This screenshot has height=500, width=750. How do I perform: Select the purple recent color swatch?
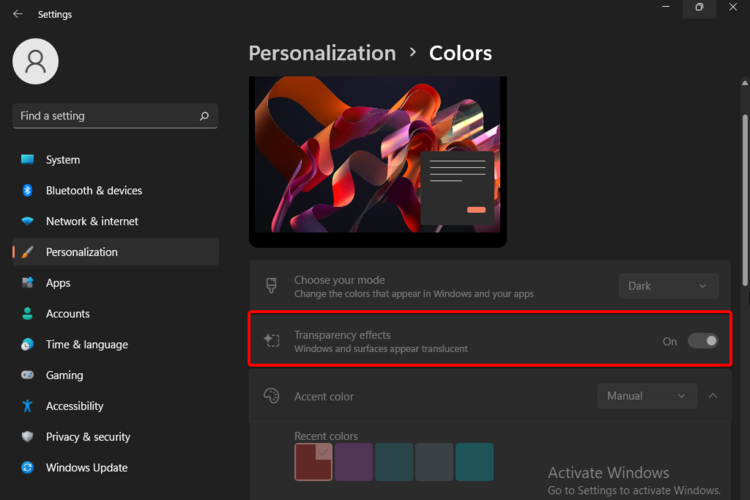(354, 462)
